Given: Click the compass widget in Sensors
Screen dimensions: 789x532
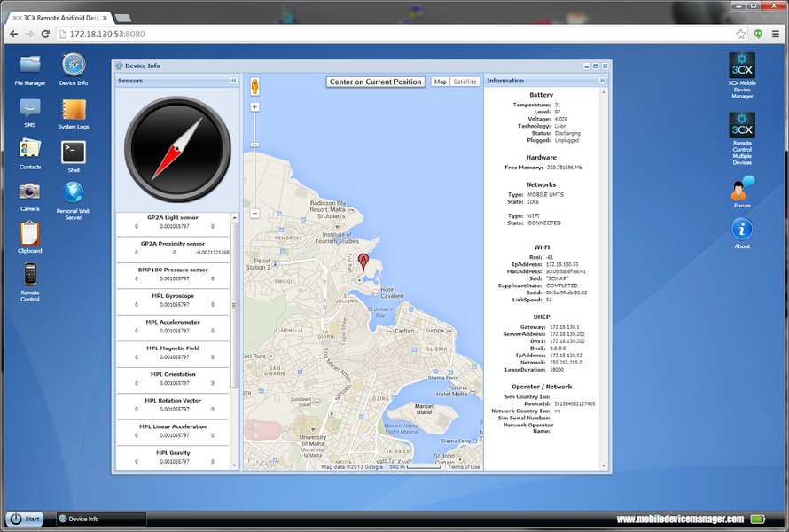Looking at the screenshot, I should click(x=177, y=149).
